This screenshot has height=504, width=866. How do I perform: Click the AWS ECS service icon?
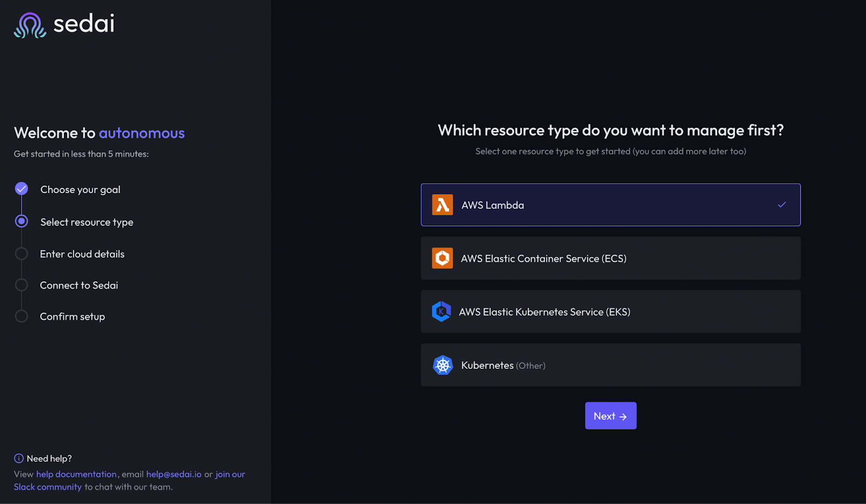point(442,258)
